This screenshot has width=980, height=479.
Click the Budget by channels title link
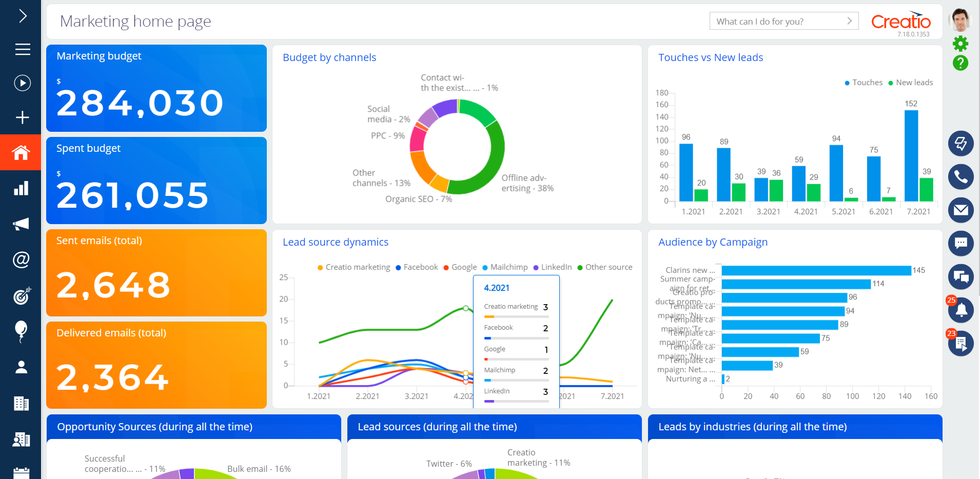(329, 57)
